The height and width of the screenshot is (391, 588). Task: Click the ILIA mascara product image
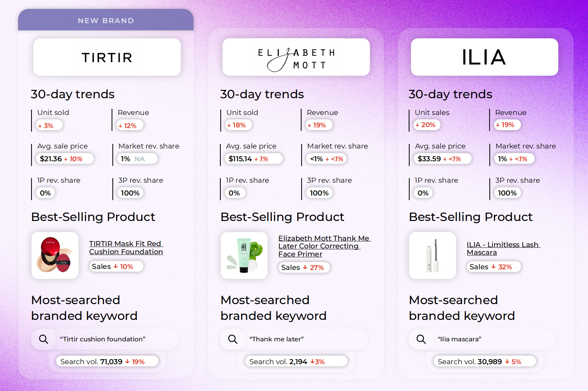pyautogui.click(x=432, y=256)
